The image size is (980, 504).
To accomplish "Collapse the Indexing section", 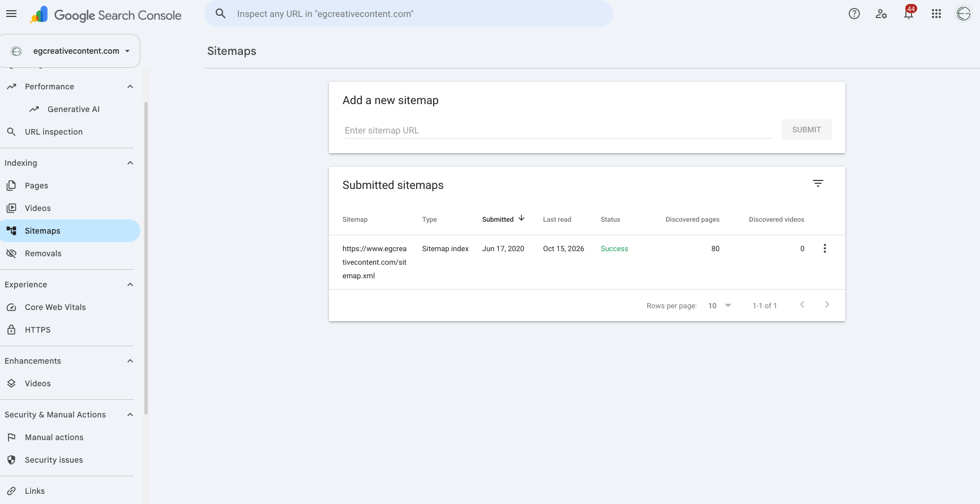I will pos(130,163).
